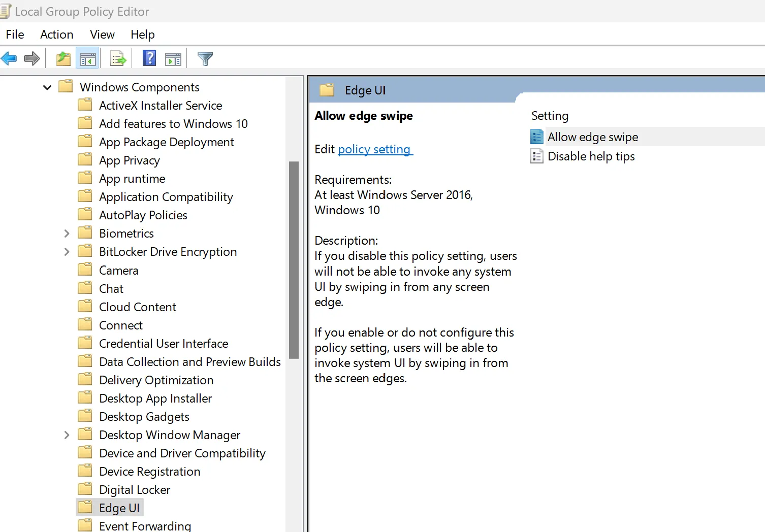765x532 pixels.
Task: Click the Setting column header
Action: tap(550, 116)
